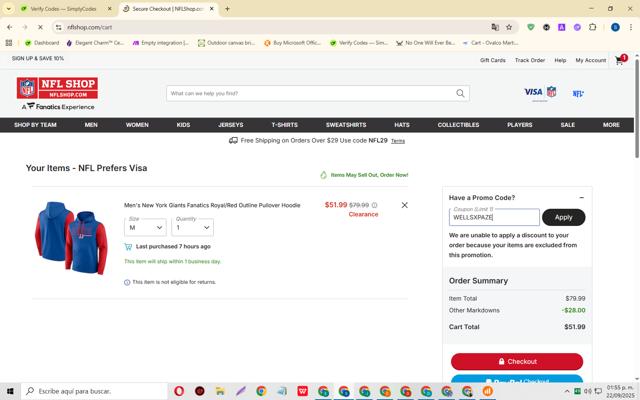Viewport: 640px width, 400px height.
Task: Open the HATS category menu
Action: tap(402, 125)
